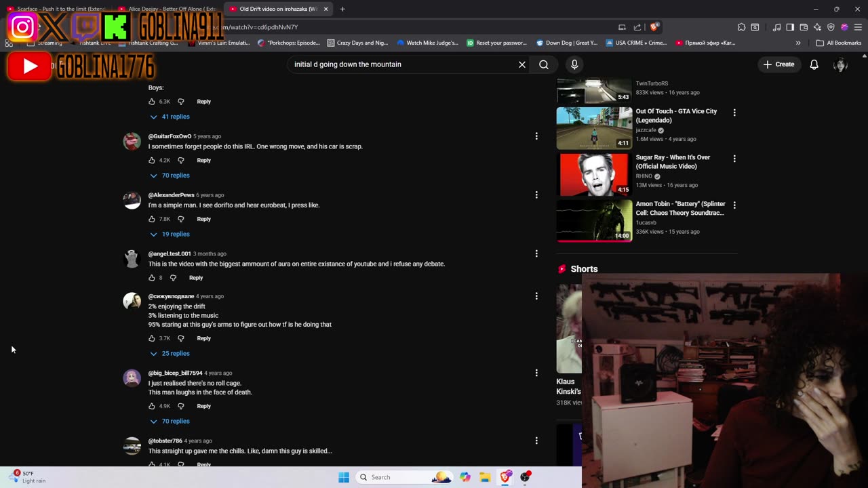Open options for Sugar Ray video
The height and width of the screenshot is (488, 868).
tap(734, 159)
